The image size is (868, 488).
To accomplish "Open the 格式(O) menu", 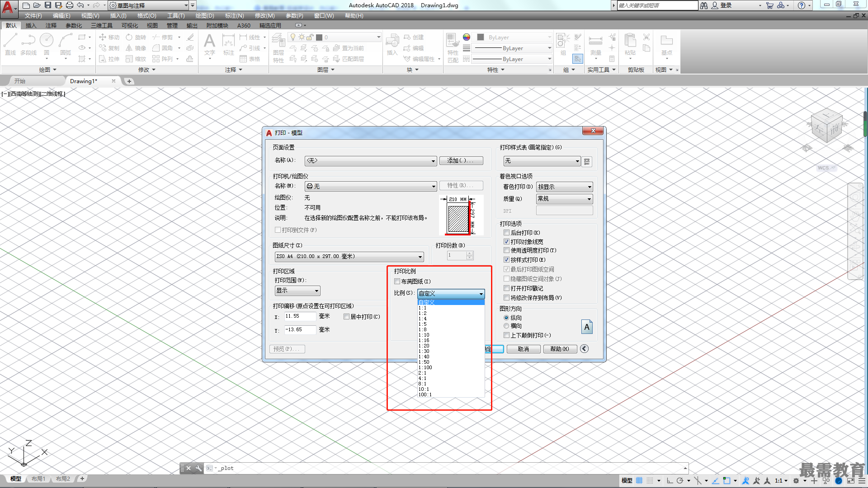I will pos(146,16).
